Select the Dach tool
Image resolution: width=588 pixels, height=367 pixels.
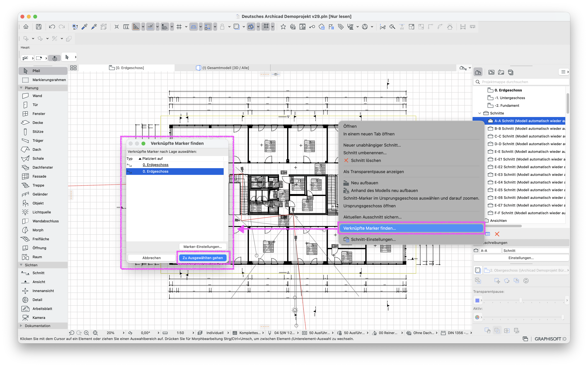pos(43,149)
